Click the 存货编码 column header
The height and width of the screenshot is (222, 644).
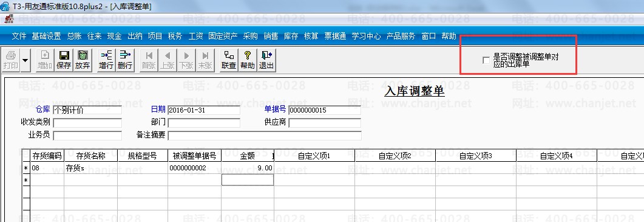tap(47, 156)
